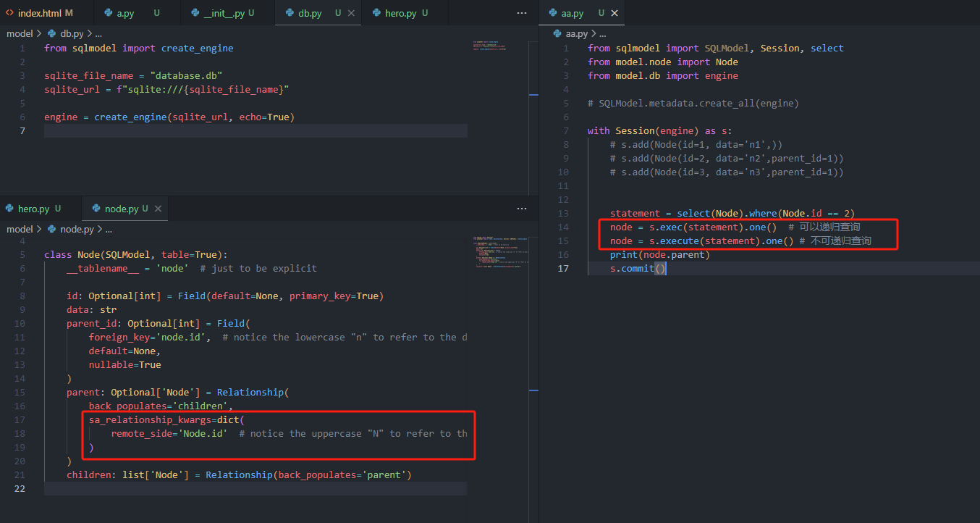Place cursor on empty line 7 in db.py
980x523 pixels.
tap(255, 130)
